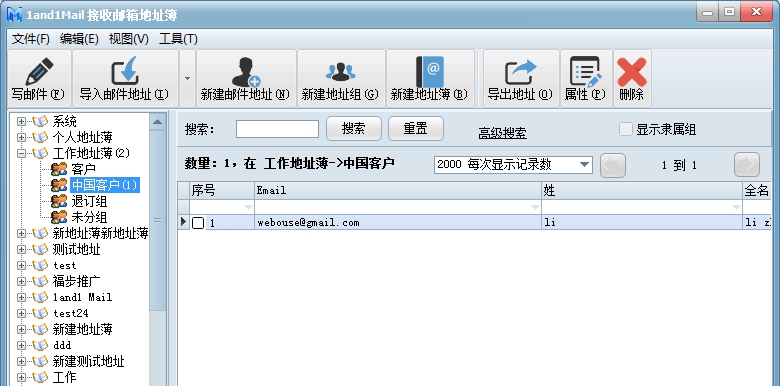The width and height of the screenshot is (780, 386).
Task: Click the 搜索 search button
Action: [x=354, y=129]
